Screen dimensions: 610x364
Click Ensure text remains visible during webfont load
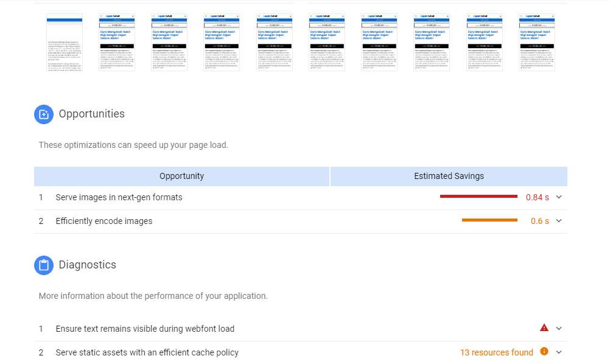(145, 329)
